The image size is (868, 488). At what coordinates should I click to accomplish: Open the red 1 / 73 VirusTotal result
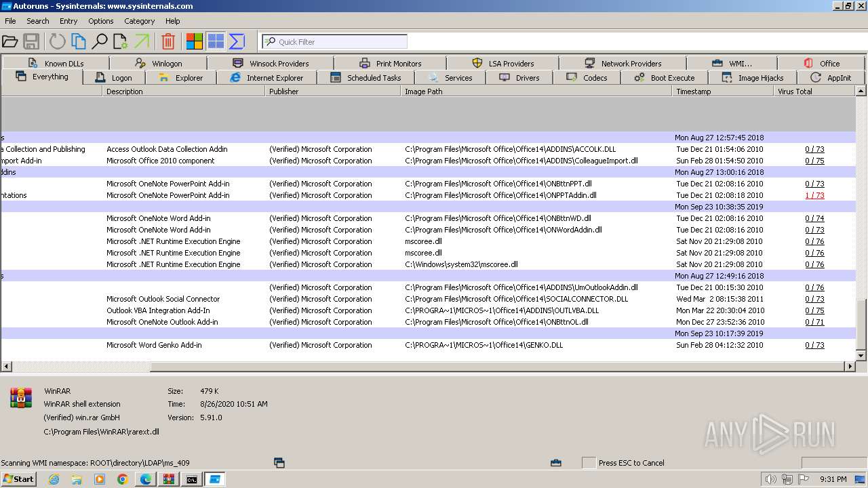click(814, 195)
